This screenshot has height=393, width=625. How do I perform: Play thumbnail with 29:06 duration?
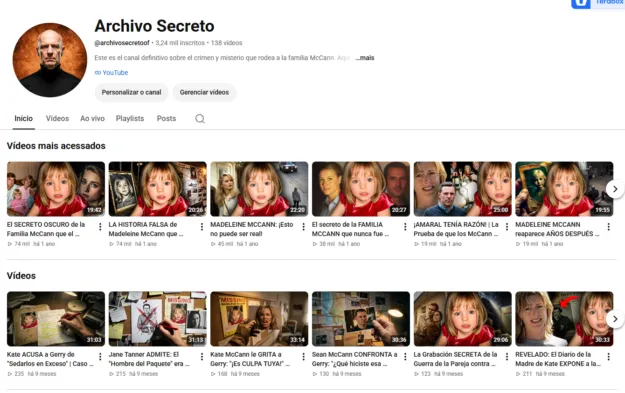tap(462, 319)
